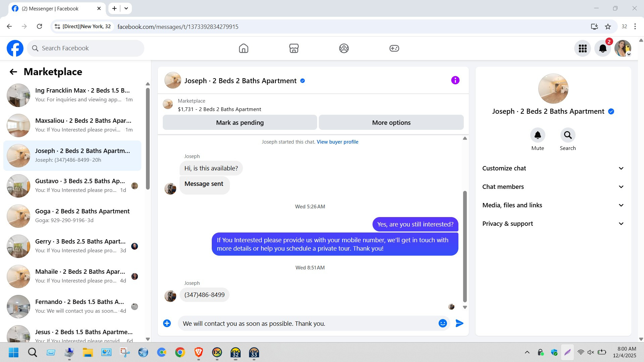This screenshot has height=362, width=644.
Task: Open Goga 2 Beds 2 Baths conversation
Action: [72, 216]
